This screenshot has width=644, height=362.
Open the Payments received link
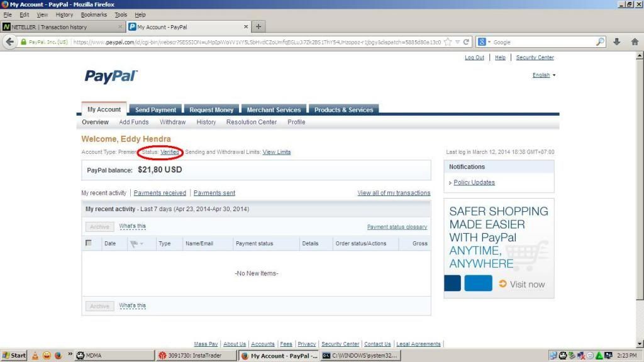click(160, 193)
